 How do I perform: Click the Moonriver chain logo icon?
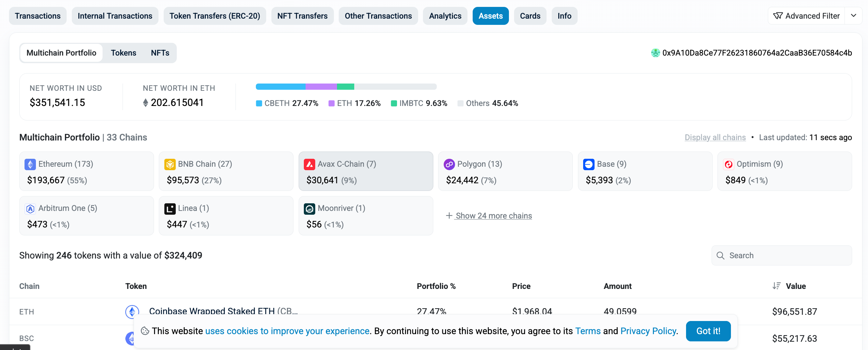coord(309,208)
